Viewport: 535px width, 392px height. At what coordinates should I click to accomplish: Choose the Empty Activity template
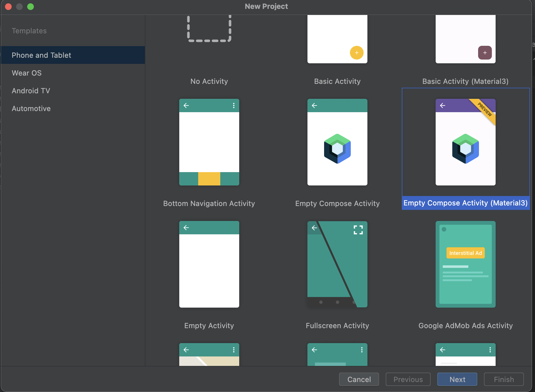point(209,265)
